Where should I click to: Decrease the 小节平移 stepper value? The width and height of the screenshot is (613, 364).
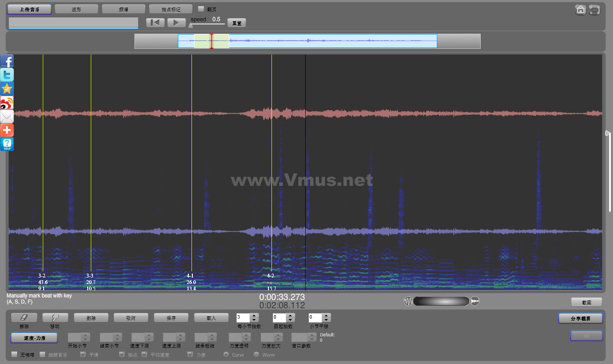[x=326, y=320]
